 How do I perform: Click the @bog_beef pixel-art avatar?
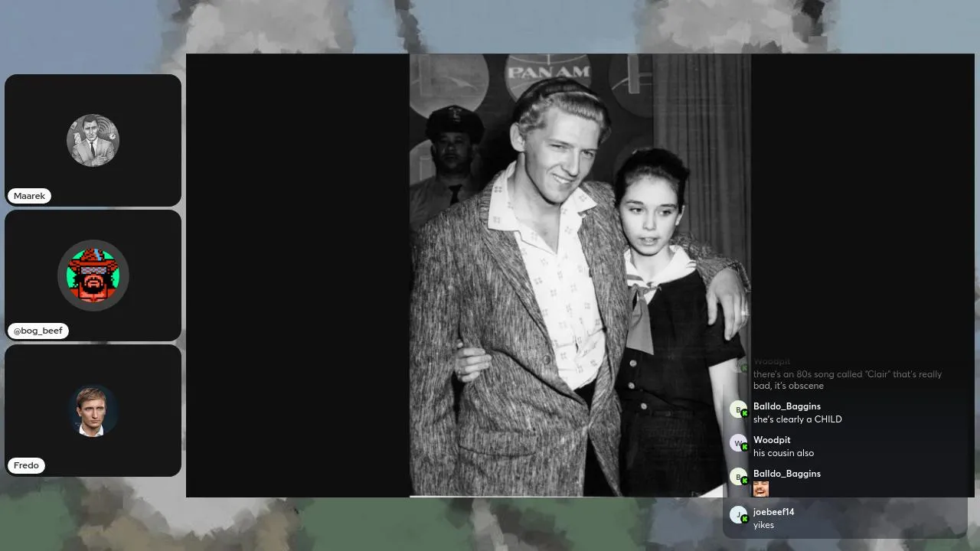pos(93,275)
